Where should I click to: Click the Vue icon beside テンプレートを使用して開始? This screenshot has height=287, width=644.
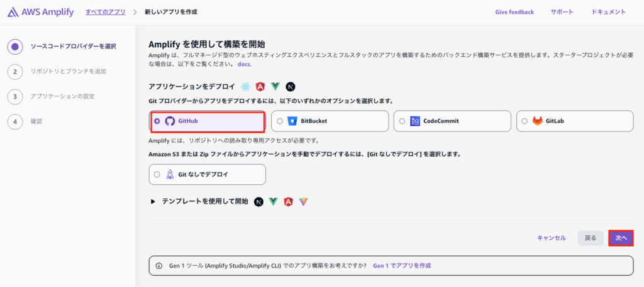pos(273,201)
